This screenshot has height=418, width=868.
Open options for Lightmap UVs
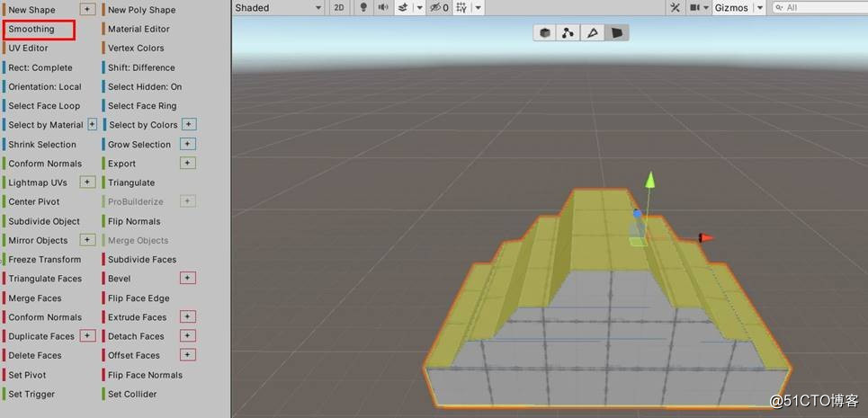[87, 182]
